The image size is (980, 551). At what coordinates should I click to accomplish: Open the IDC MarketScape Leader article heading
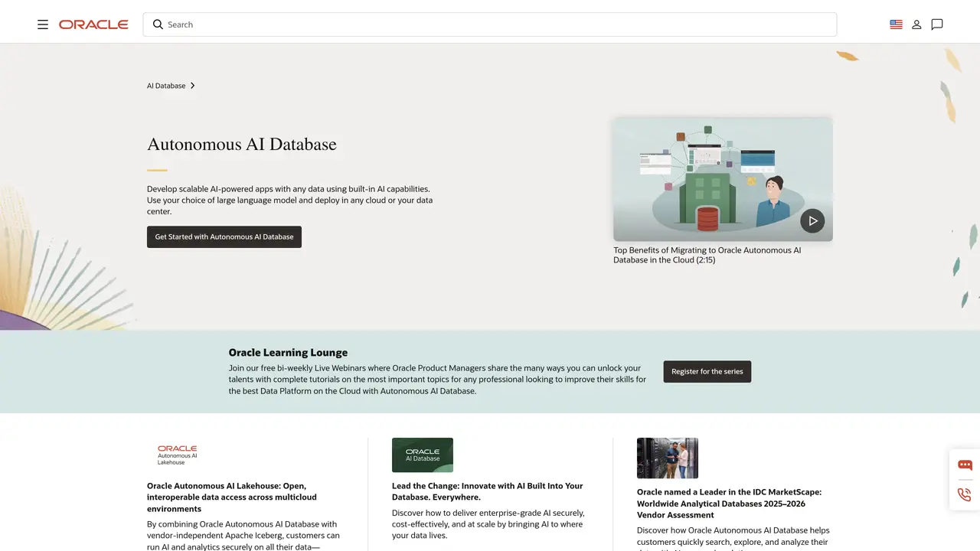pyautogui.click(x=729, y=504)
